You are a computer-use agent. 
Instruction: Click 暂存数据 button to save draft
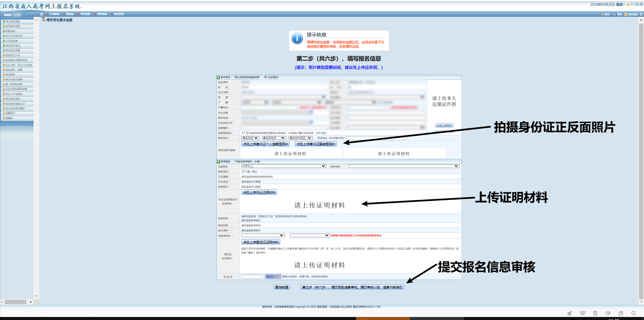pyautogui.click(x=282, y=287)
